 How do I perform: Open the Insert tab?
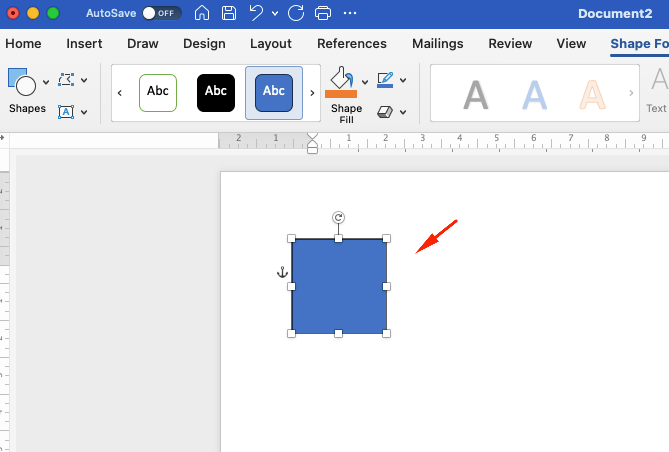coord(84,44)
